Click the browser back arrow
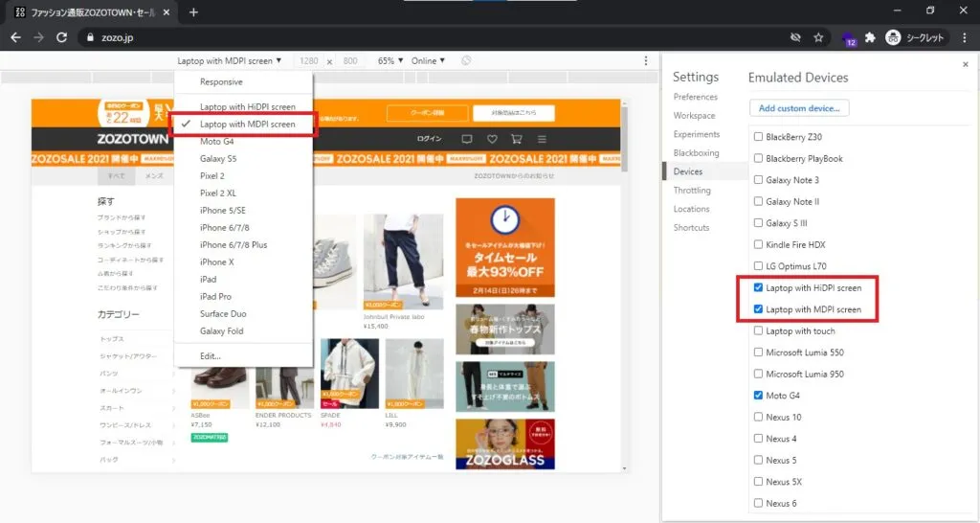980x523 pixels. [15, 37]
